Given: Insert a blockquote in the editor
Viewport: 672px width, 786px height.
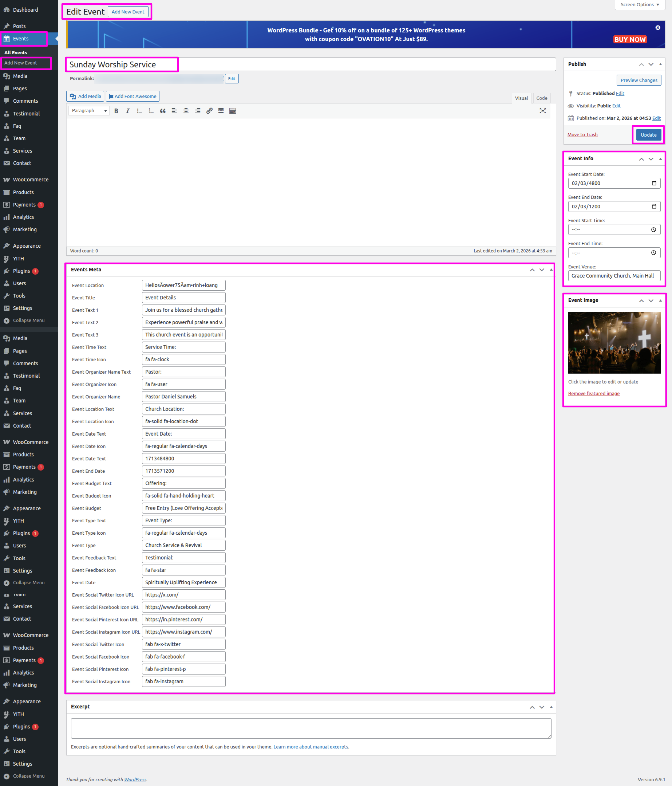Looking at the screenshot, I should [x=163, y=111].
